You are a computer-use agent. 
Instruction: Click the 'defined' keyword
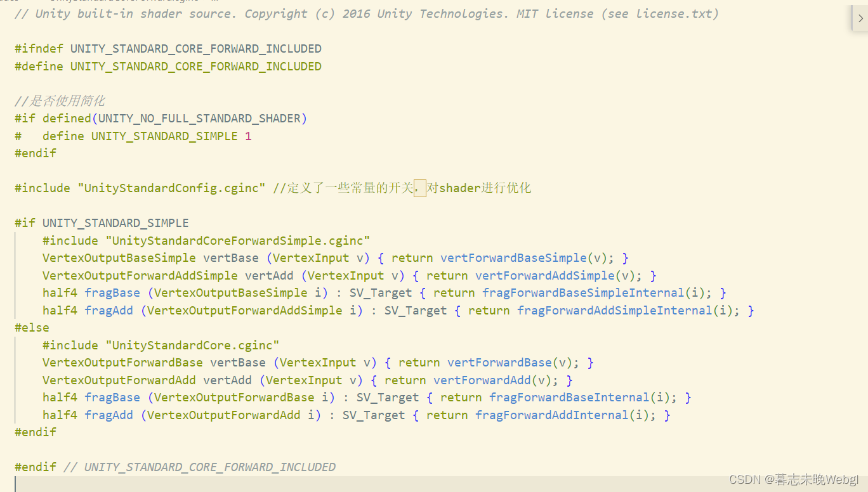click(67, 119)
